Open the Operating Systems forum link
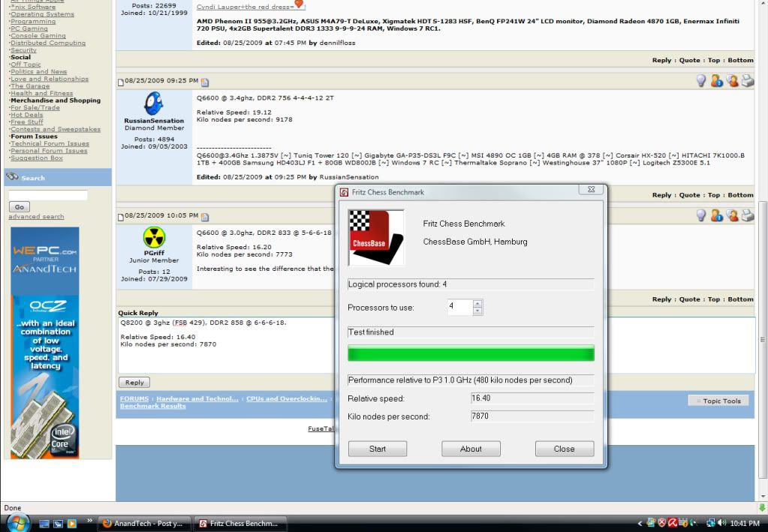Screen dimensions: 768x532 [x=43, y=14]
